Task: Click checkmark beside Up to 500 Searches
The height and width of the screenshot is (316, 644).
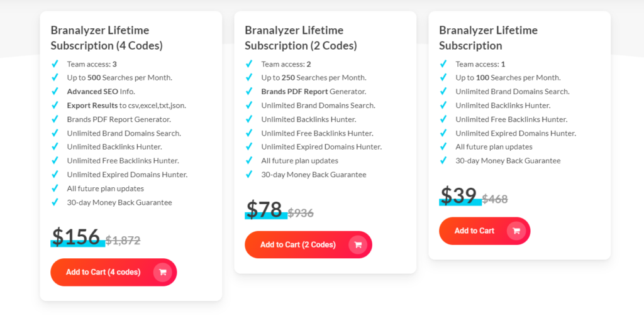Action: click(x=55, y=78)
